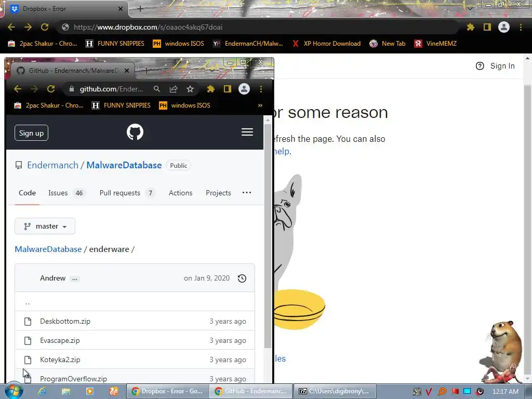This screenshot has width=532, height=399.
Task: View commit history clock icon
Action: [x=242, y=278]
